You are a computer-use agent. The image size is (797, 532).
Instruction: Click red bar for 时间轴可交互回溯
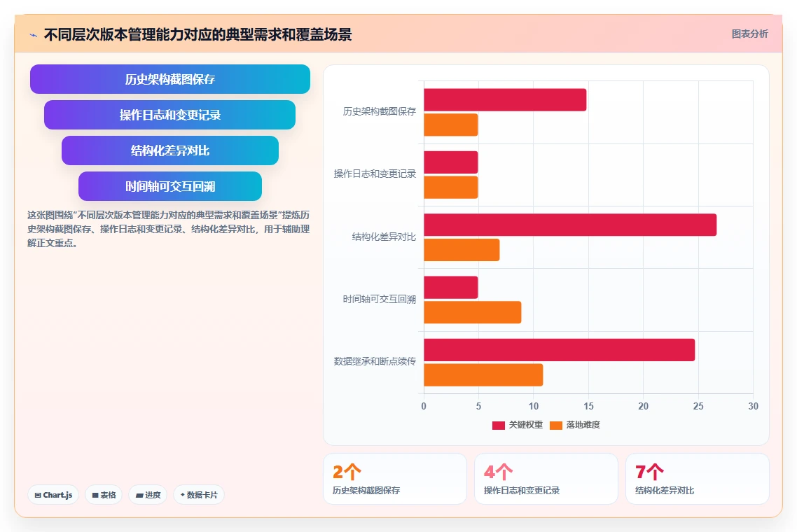click(451, 288)
